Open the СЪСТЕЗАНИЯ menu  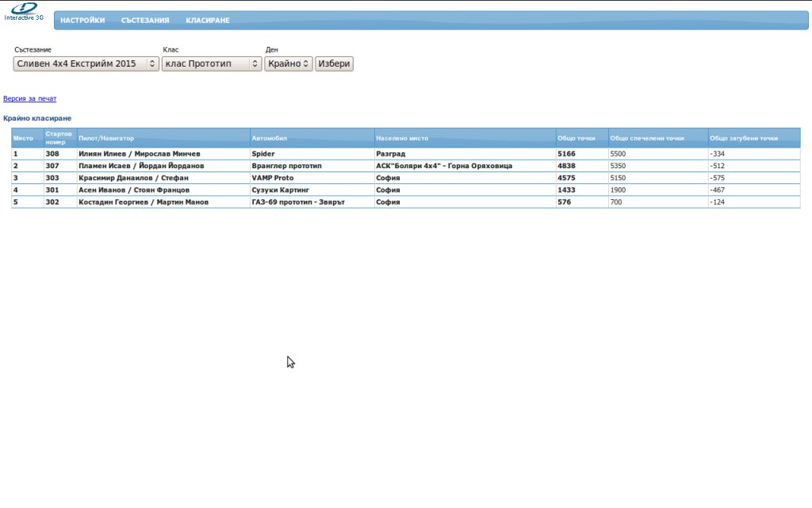[145, 21]
